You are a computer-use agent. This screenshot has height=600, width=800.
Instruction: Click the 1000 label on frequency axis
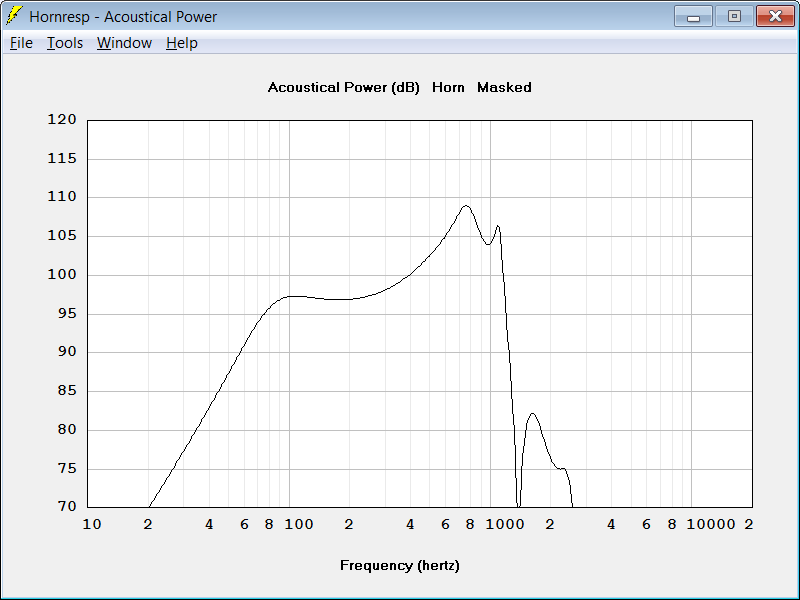coord(505,524)
